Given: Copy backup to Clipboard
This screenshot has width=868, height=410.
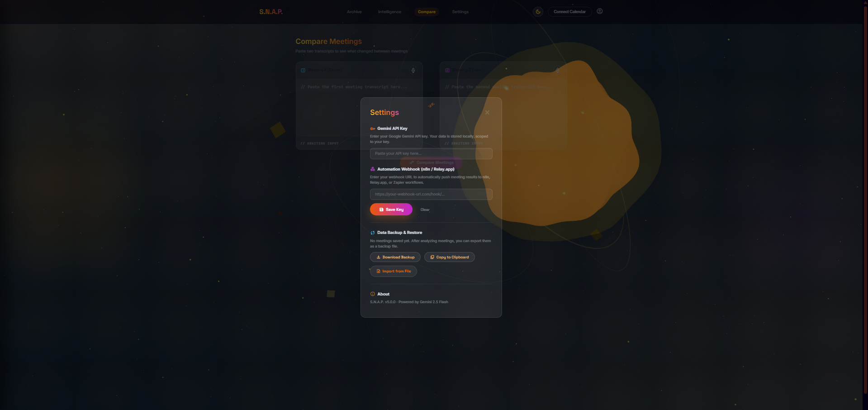Looking at the screenshot, I should pyautogui.click(x=450, y=257).
